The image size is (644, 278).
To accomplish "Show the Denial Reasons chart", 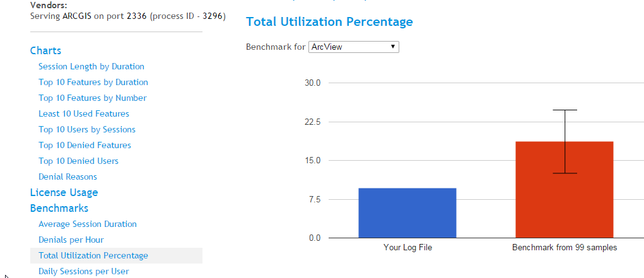I will [67, 177].
